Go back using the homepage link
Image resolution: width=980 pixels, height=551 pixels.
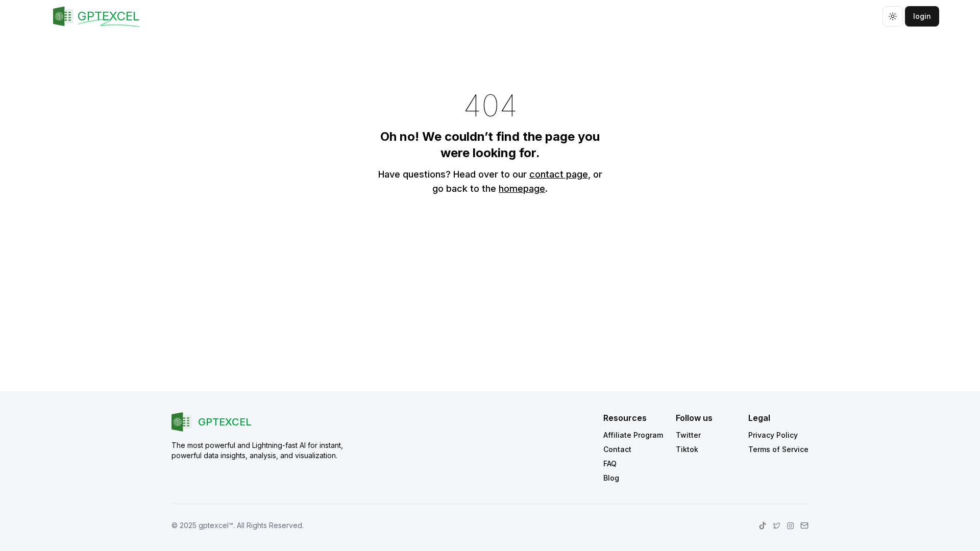(522, 188)
